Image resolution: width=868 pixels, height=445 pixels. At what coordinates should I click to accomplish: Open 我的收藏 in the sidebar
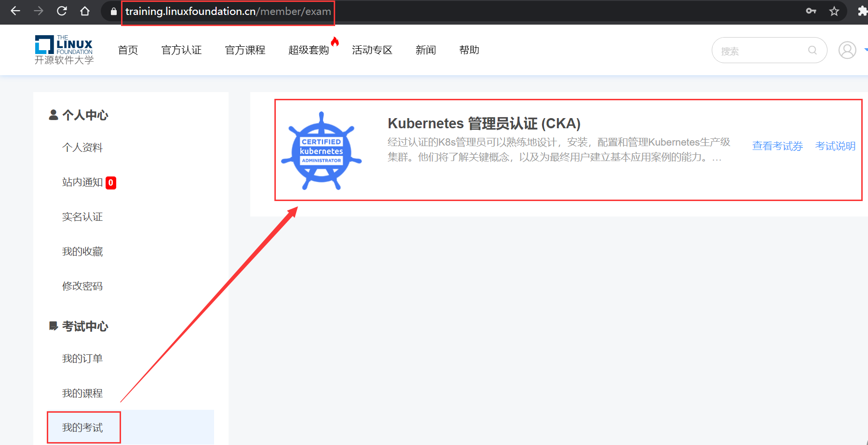pyautogui.click(x=82, y=252)
